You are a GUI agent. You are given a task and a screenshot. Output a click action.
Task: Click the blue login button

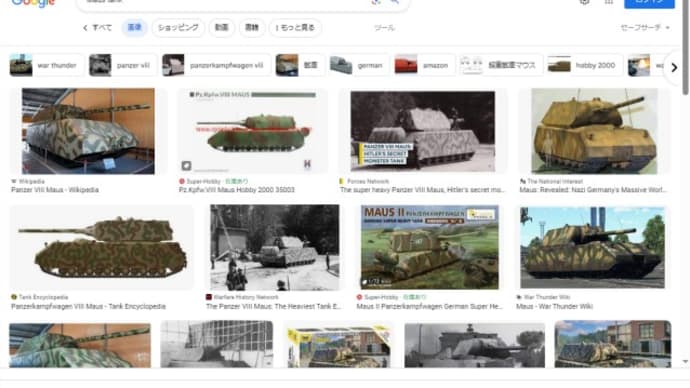pos(649,3)
